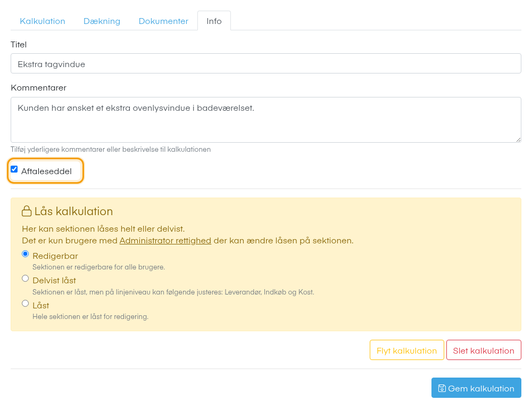Open the Administrator rettighed link
This screenshot has height=409, width=532.
[165, 241]
